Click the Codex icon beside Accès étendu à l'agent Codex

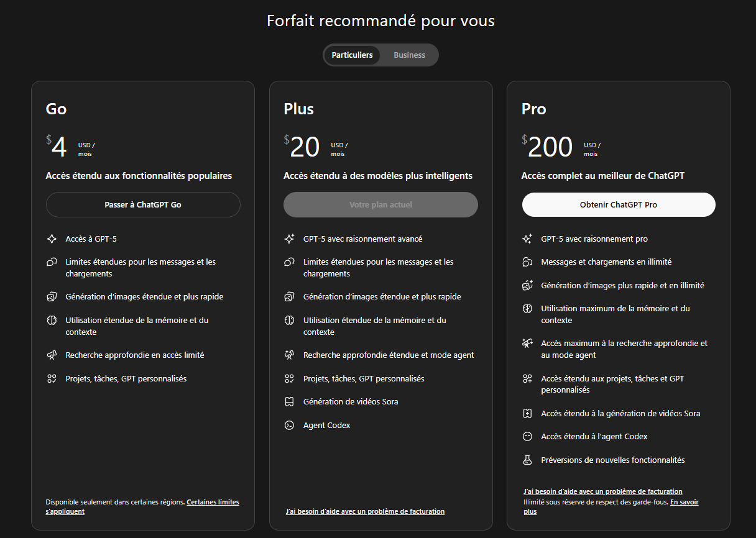coord(527,437)
